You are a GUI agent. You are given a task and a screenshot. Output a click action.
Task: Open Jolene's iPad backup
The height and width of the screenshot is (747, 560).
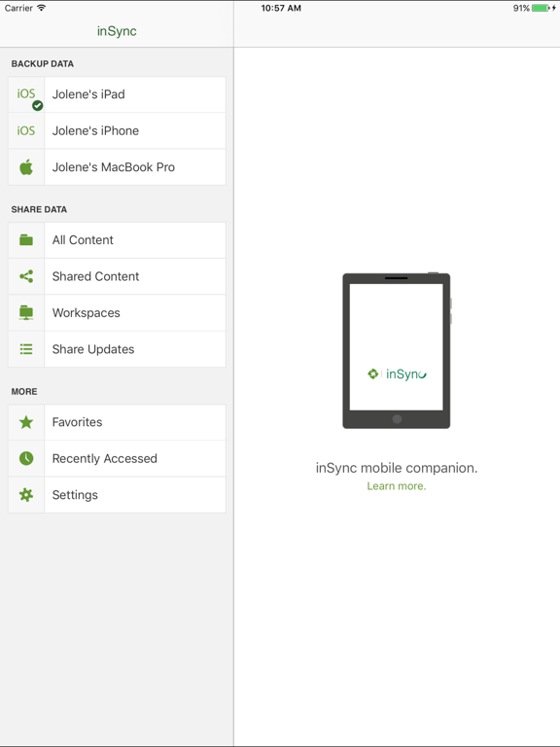point(117,94)
